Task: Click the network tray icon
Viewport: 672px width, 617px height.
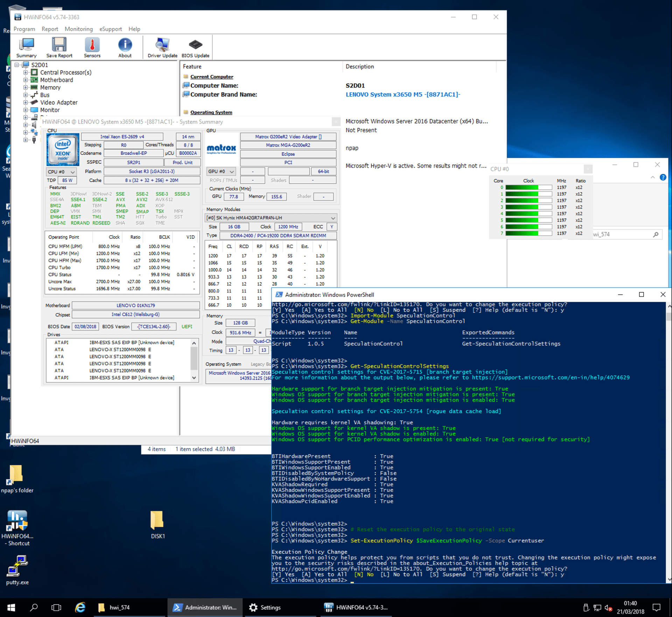Action: [597, 608]
